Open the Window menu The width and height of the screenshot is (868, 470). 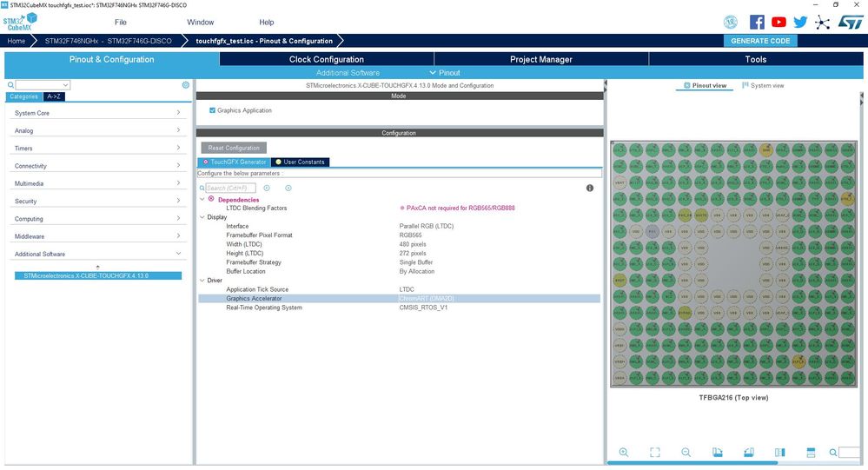(x=201, y=22)
